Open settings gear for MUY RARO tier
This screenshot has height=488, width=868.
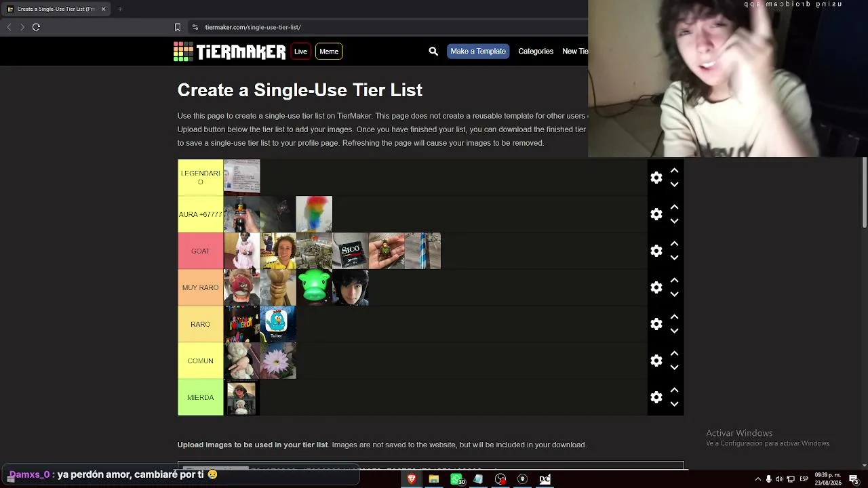coord(656,287)
